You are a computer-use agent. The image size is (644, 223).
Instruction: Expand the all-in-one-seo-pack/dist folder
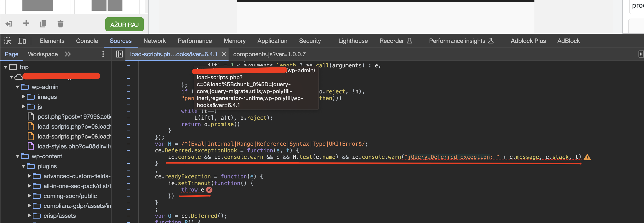(29, 186)
